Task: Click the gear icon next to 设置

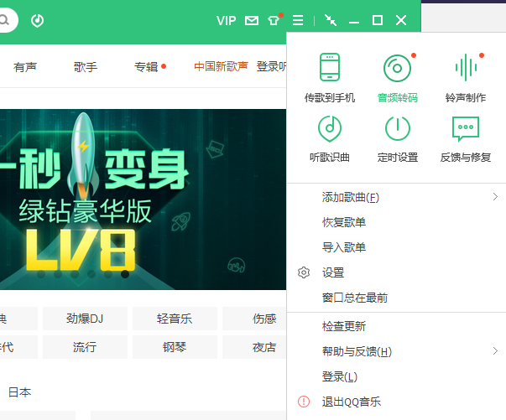Action: point(303,272)
